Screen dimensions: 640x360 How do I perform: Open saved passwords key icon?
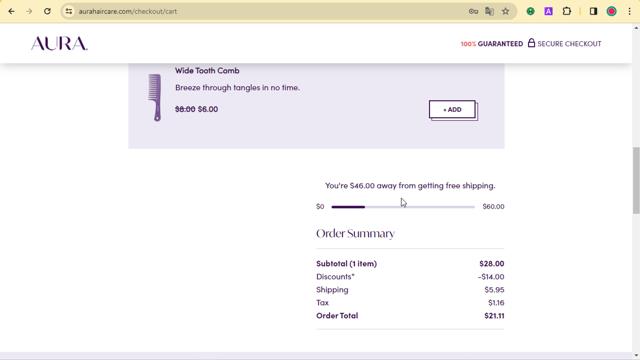(x=473, y=11)
